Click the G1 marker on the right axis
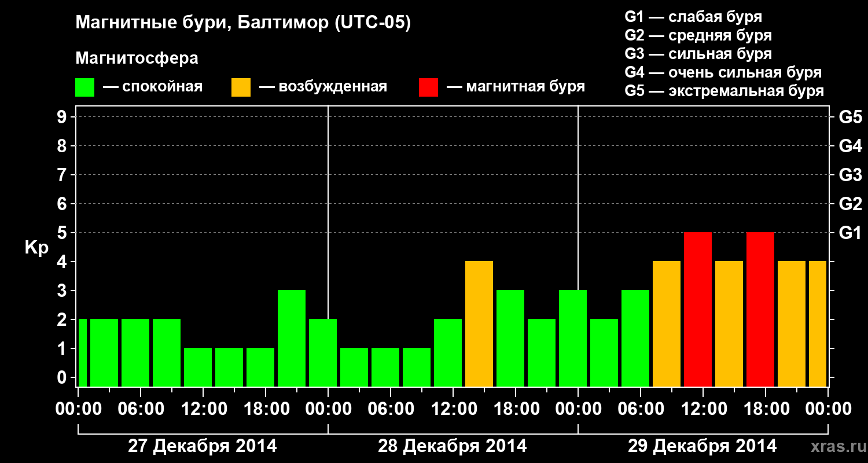The height and width of the screenshot is (463, 868). 851,233
